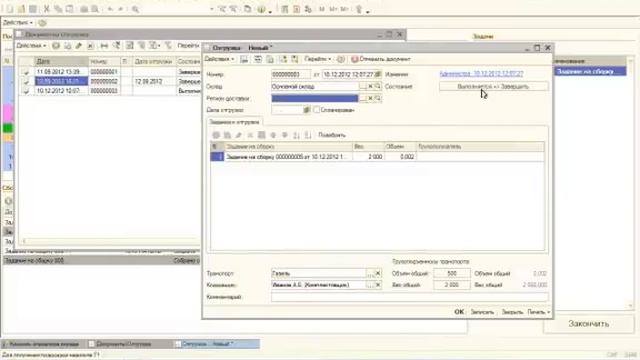Click the calendar icon beside Дата отгрузки field
The height and width of the screenshot is (360, 640).
click(x=307, y=110)
